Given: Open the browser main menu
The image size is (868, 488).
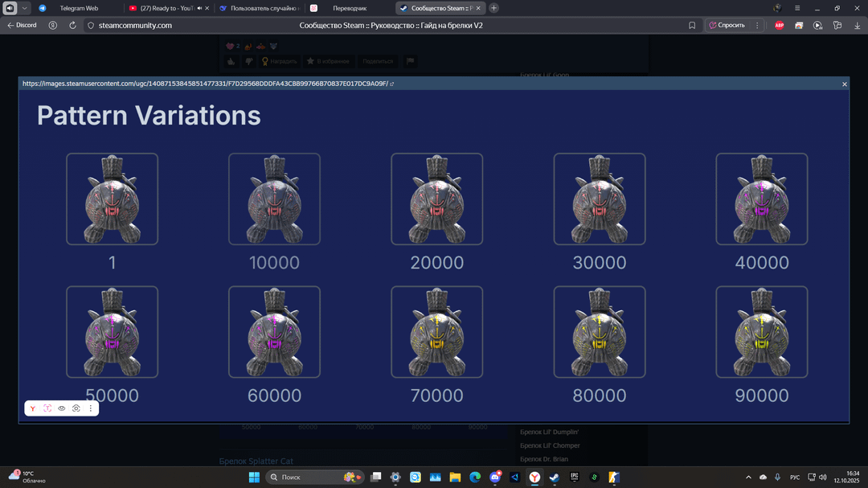Looking at the screenshot, I should (x=797, y=8).
